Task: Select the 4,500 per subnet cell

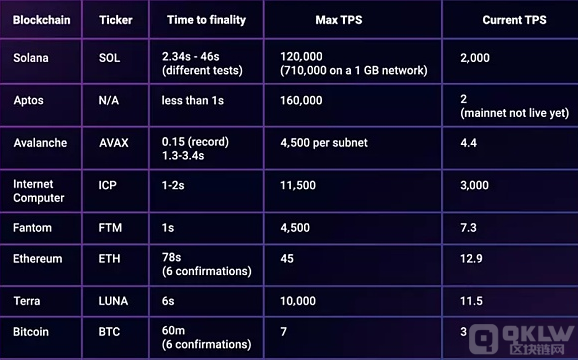Action: 324,143
